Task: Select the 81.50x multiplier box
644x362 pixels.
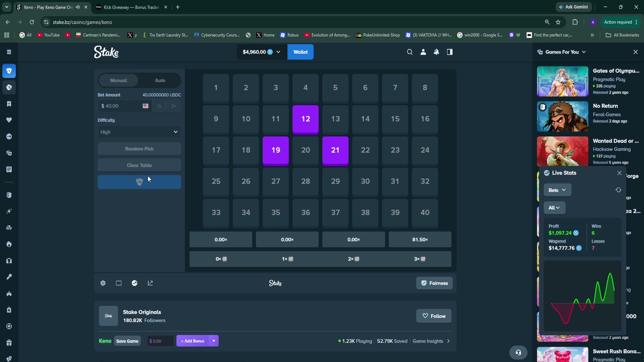Action: tap(420, 240)
